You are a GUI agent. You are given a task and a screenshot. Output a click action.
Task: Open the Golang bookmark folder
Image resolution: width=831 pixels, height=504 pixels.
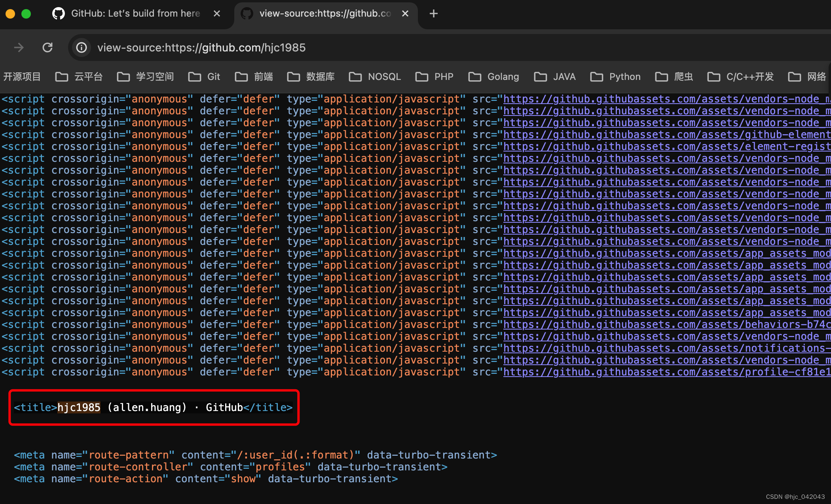[494, 77]
